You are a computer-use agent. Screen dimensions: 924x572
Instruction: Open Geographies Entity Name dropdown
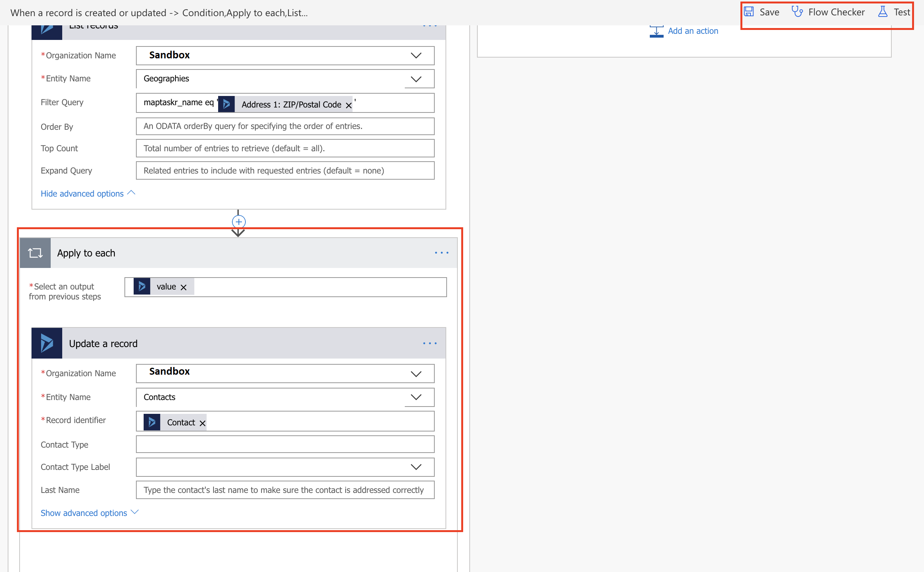coord(416,79)
